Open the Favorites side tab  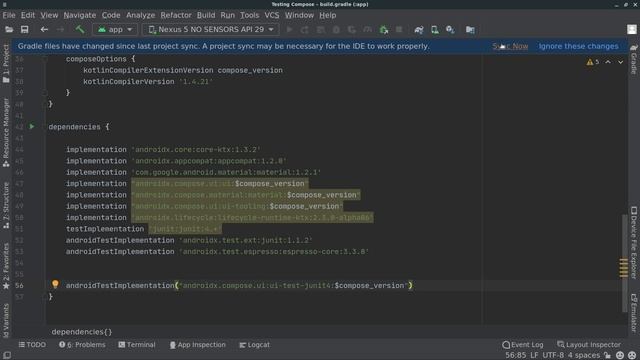[x=6, y=266]
